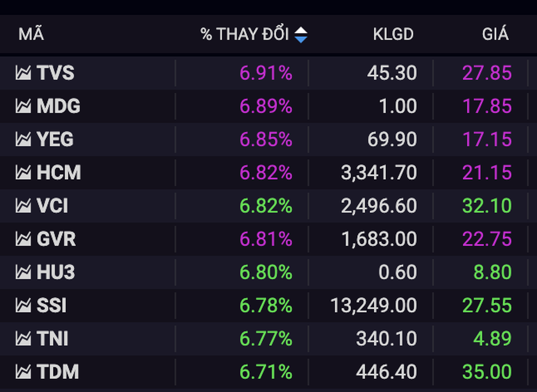Click the YEG chart icon

23,139
